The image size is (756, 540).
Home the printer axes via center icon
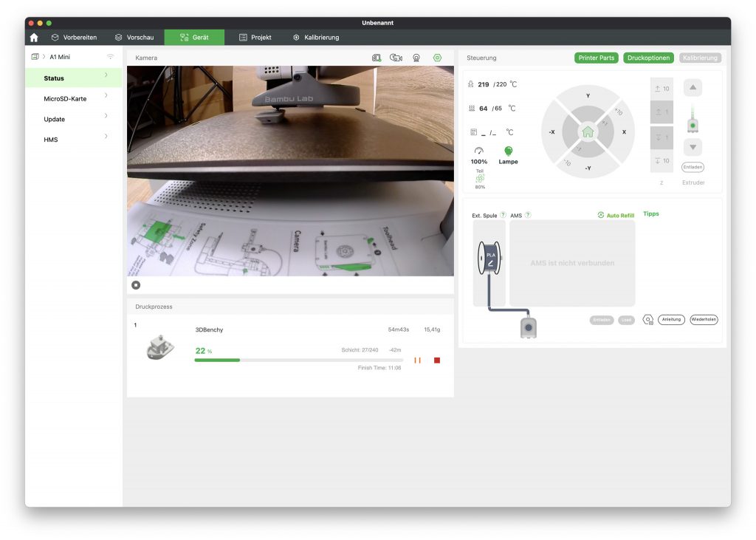coord(588,132)
